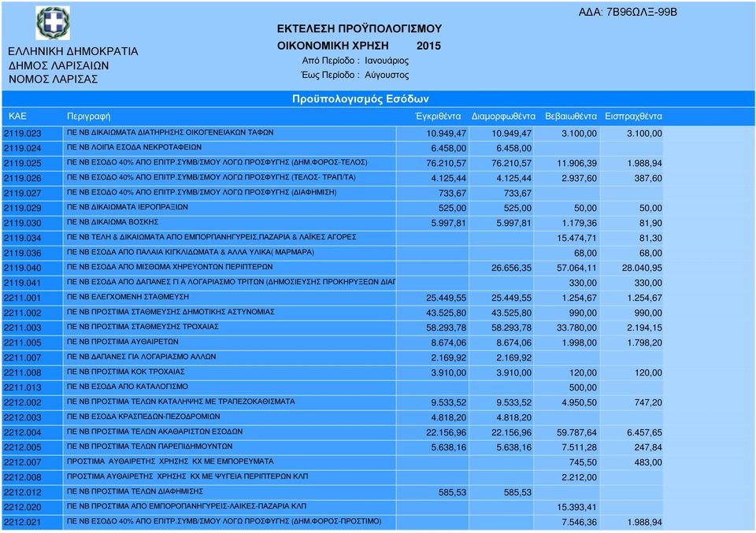The image size is (756, 533).
Task: Click value 2.194,15 in row 2211.003
Action: point(644,328)
